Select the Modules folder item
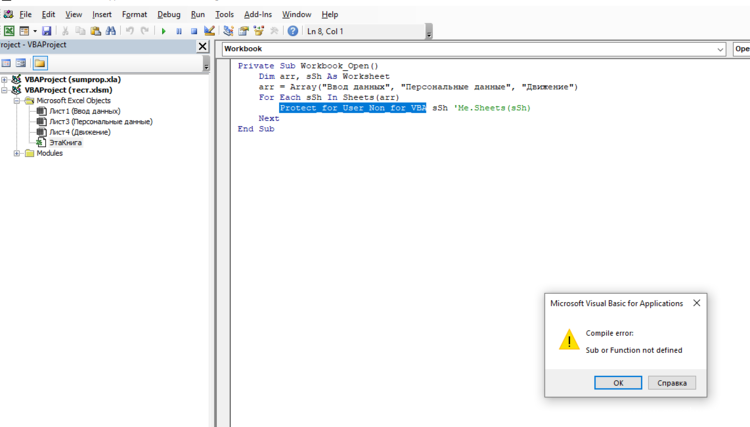This screenshot has width=750, height=427. 50,153
